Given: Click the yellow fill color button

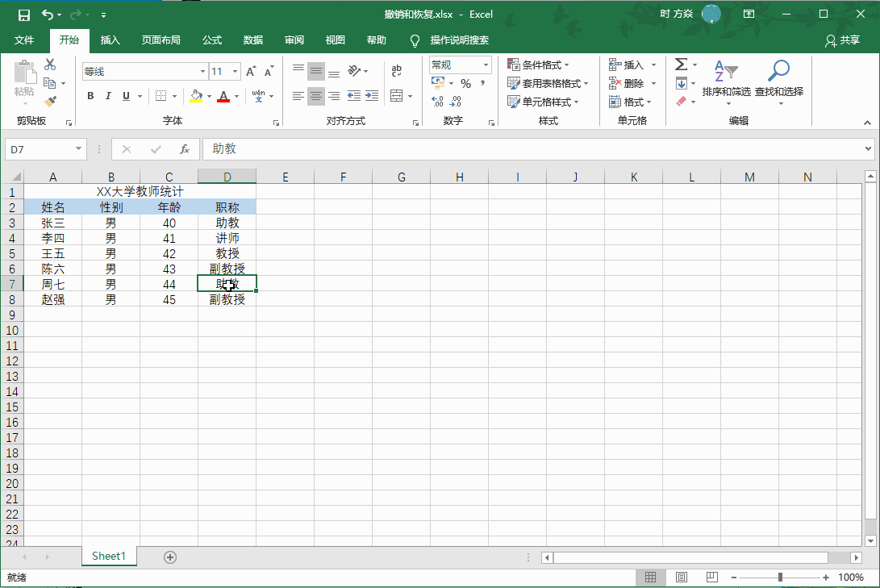Looking at the screenshot, I should [x=196, y=96].
